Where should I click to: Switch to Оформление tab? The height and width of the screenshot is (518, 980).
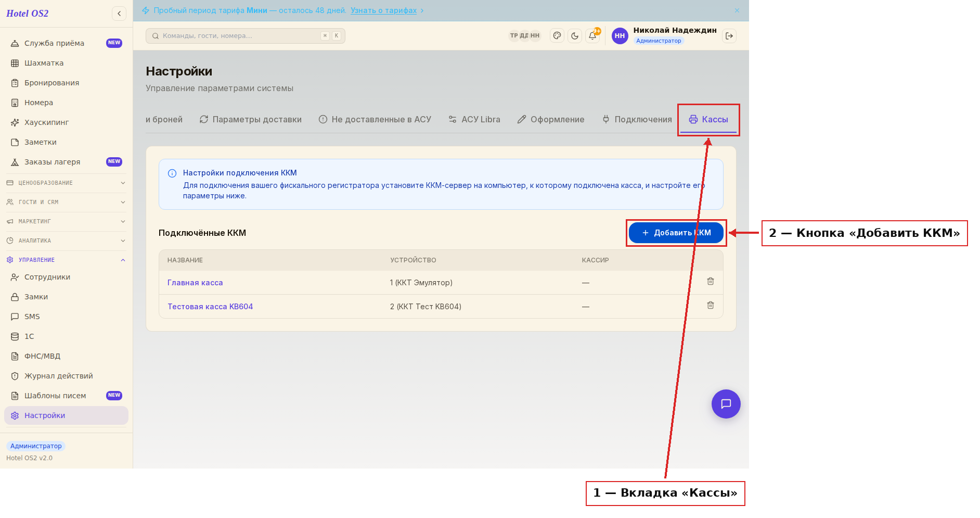[x=551, y=119]
